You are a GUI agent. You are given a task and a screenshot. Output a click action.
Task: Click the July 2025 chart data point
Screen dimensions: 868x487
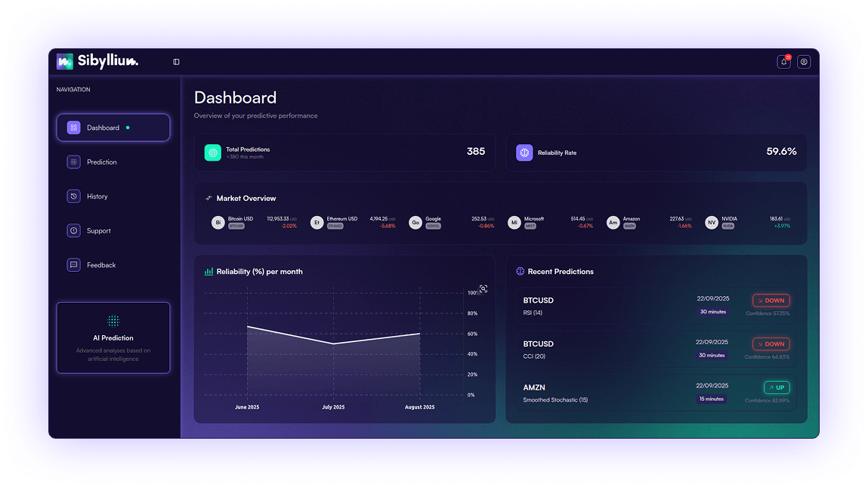coord(334,344)
